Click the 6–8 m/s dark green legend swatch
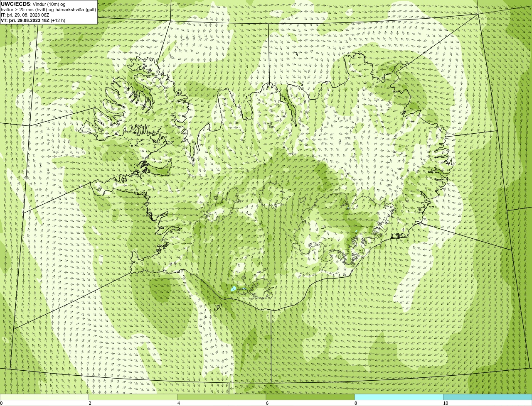The width and height of the screenshot is (532, 406). click(x=310, y=397)
